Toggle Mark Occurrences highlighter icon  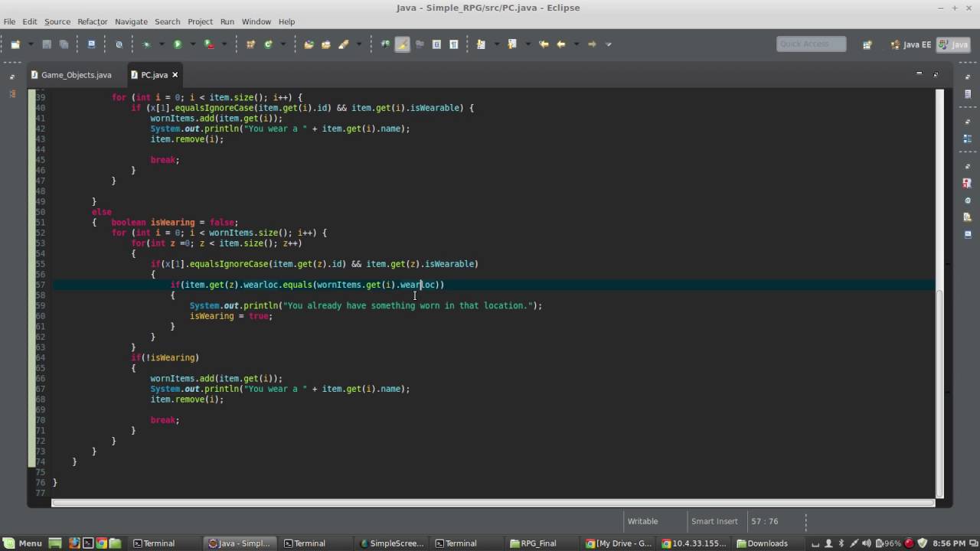[x=402, y=44]
